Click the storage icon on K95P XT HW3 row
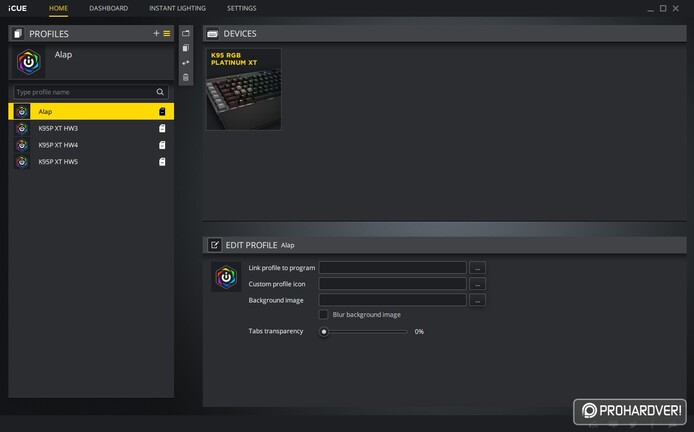The image size is (694, 432). pyautogui.click(x=162, y=128)
